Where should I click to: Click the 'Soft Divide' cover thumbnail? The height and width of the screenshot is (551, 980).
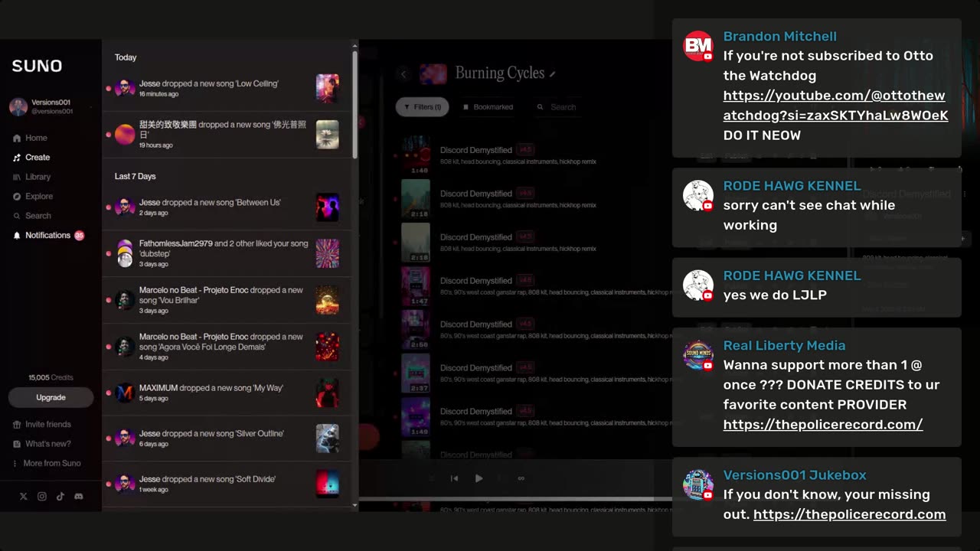click(328, 484)
